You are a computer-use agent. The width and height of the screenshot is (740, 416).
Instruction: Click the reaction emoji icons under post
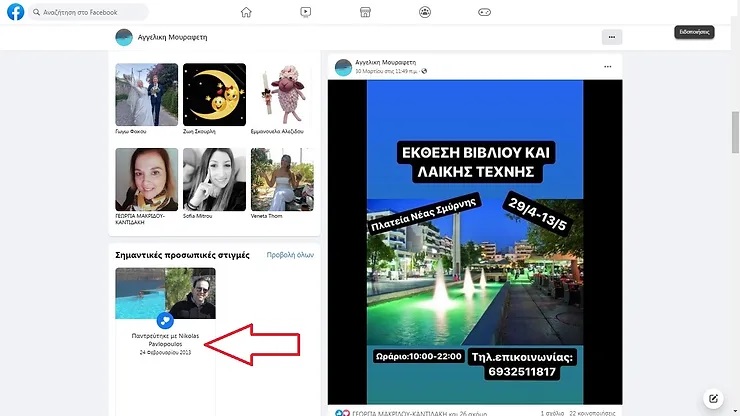[x=342, y=411]
